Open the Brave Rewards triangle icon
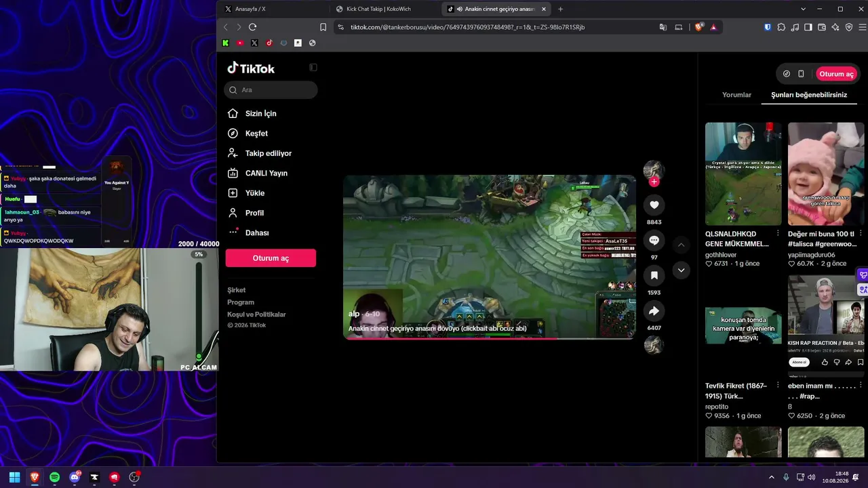 coord(713,27)
